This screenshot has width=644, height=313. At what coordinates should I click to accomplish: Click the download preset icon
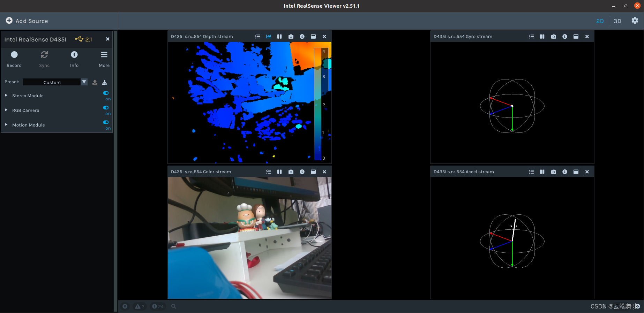click(x=105, y=82)
